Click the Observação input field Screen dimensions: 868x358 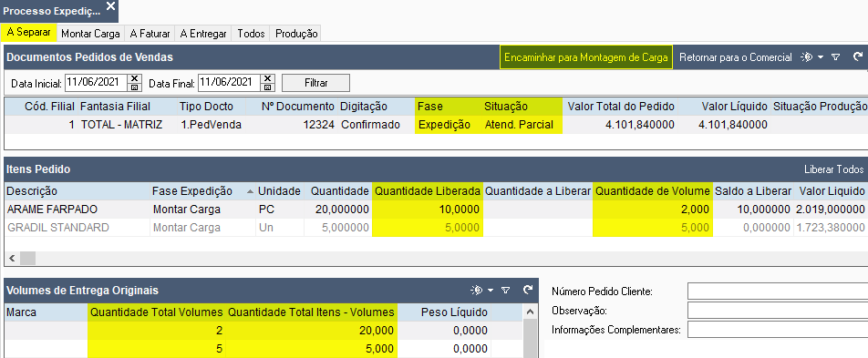click(777, 310)
